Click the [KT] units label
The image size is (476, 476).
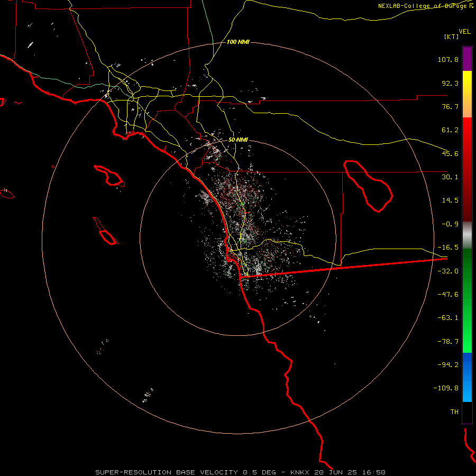click(x=451, y=36)
